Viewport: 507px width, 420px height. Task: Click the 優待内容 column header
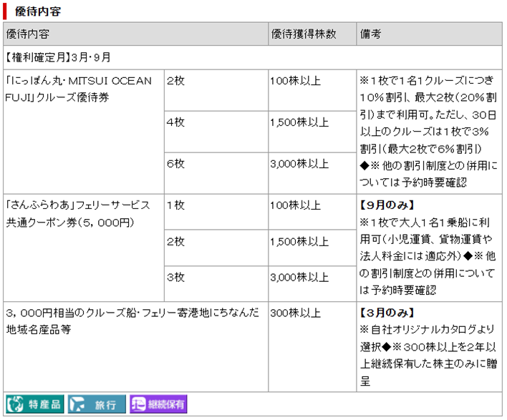[27, 35]
